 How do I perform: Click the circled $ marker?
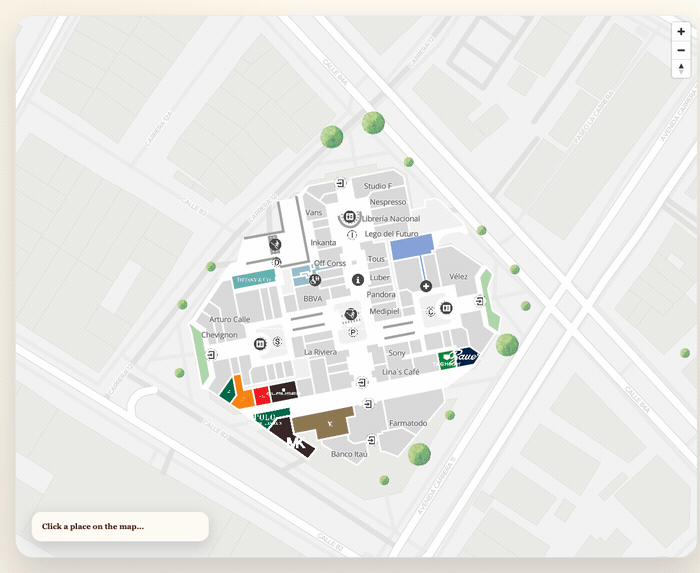coord(278,342)
